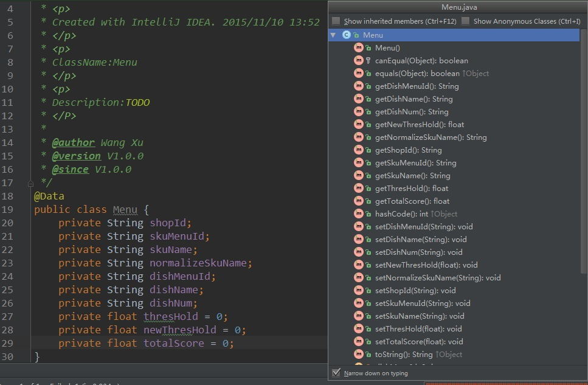The height and width of the screenshot is (385, 588).
Task: Click the normalizeSkuName field in editor
Action: (198, 263)
